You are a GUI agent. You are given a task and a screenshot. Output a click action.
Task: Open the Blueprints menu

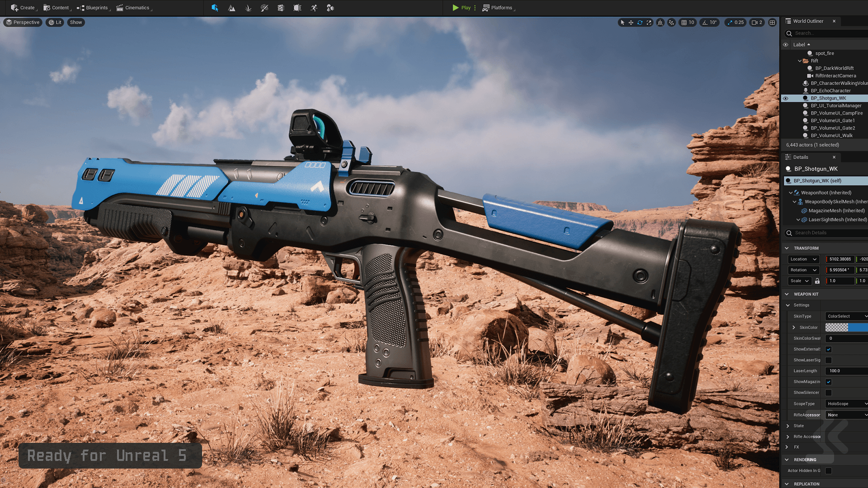93,8
